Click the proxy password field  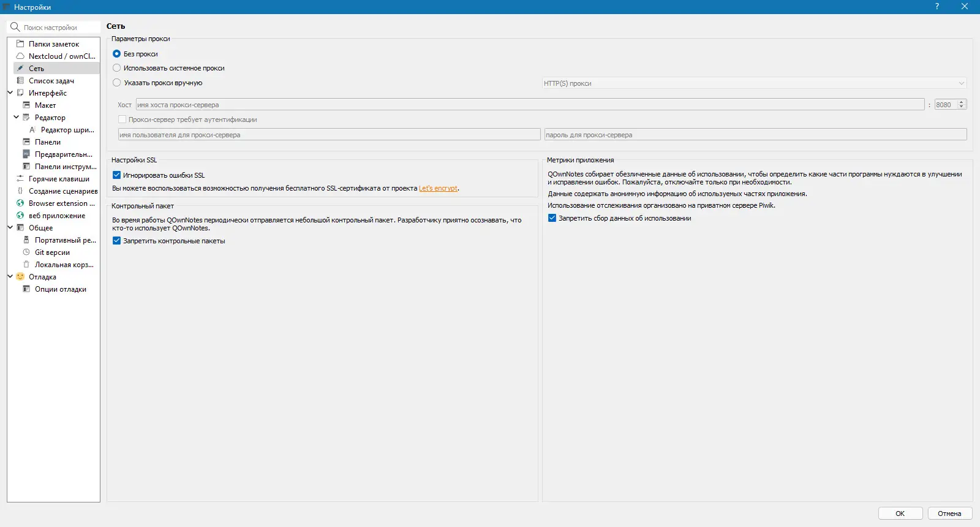tap(756, 135)
